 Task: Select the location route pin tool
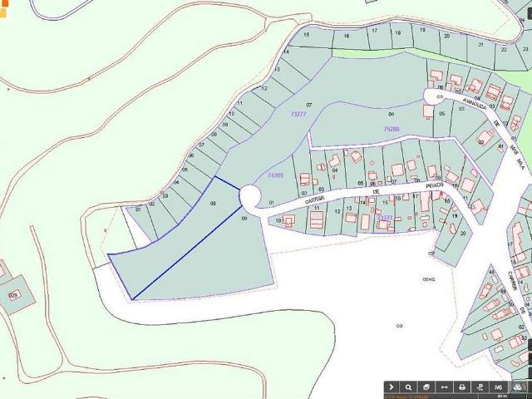480,387
